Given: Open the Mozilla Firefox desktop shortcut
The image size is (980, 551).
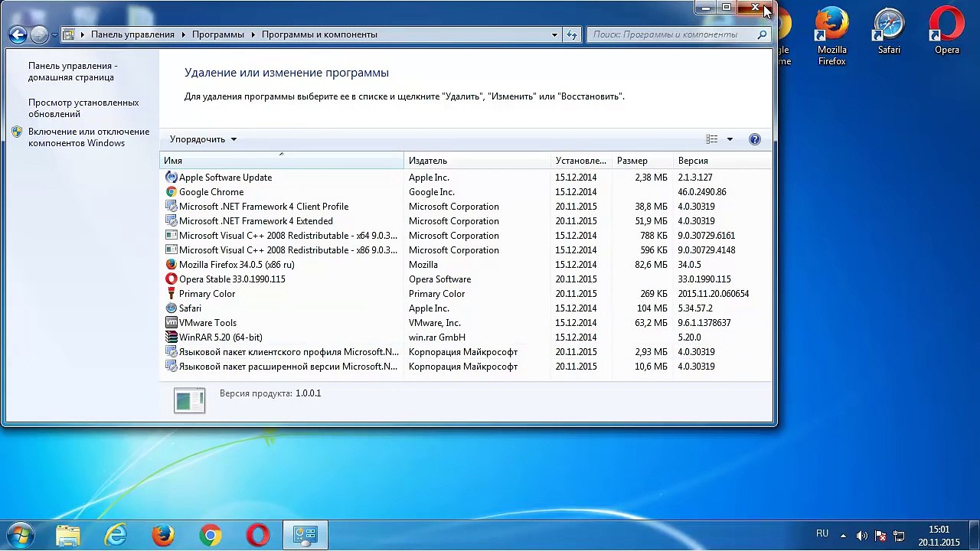Looking at the screenshot, I should point(831,37).
